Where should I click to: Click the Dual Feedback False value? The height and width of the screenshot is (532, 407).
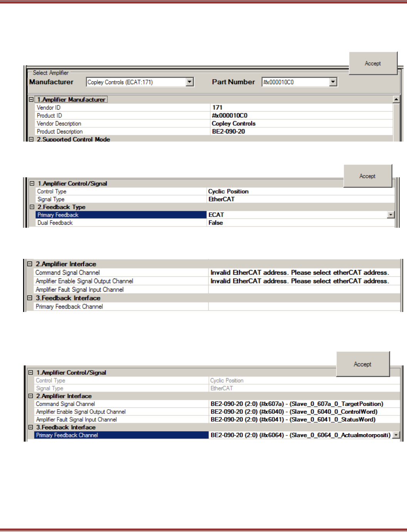coord(216,222)
